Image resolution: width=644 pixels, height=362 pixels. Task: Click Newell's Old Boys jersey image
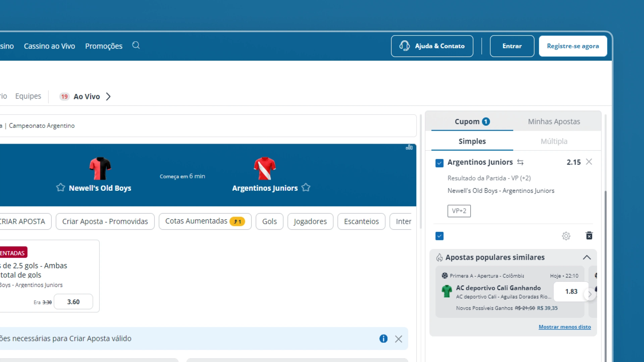coord(100,168)
